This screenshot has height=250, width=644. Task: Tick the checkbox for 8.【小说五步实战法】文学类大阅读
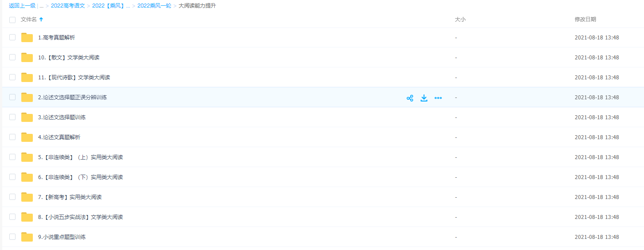coord(12,217)
